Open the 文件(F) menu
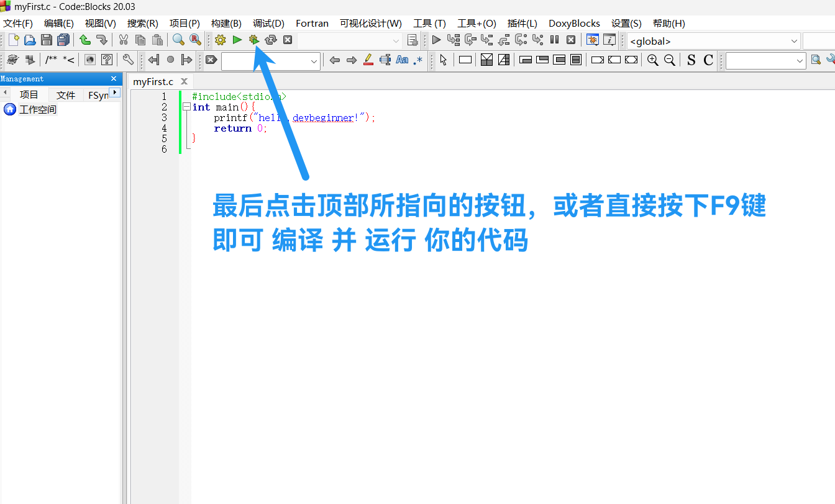This screenshot has width=835, height=504. pyautogui.click(x=18, y=23)
